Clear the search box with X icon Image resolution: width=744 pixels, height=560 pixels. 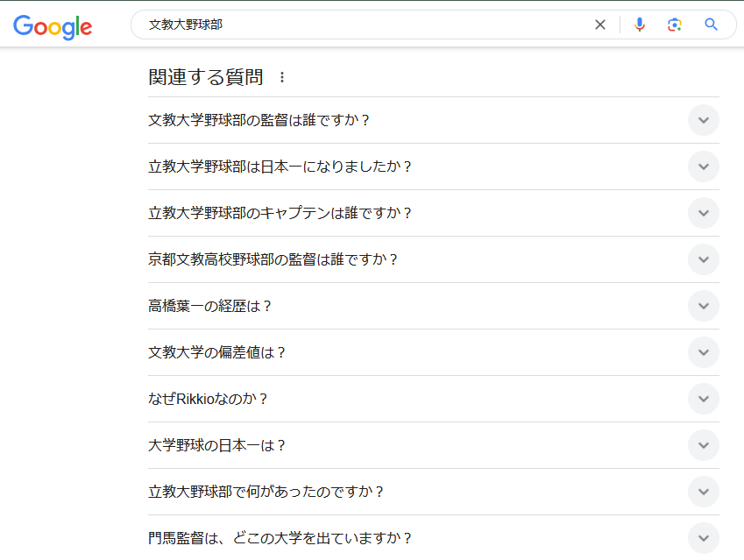point(600,25)
